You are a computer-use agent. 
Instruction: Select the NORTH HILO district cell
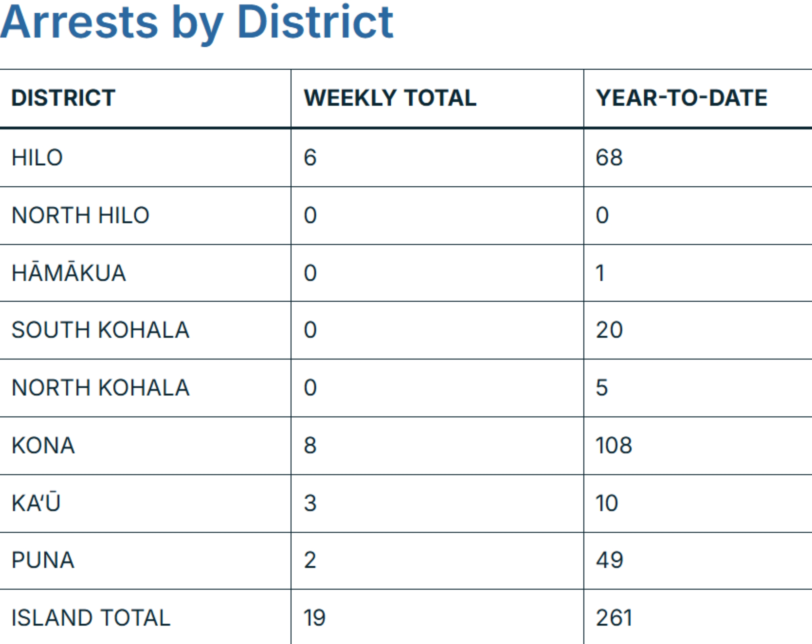pyautogui.click(x=80, y=215)
